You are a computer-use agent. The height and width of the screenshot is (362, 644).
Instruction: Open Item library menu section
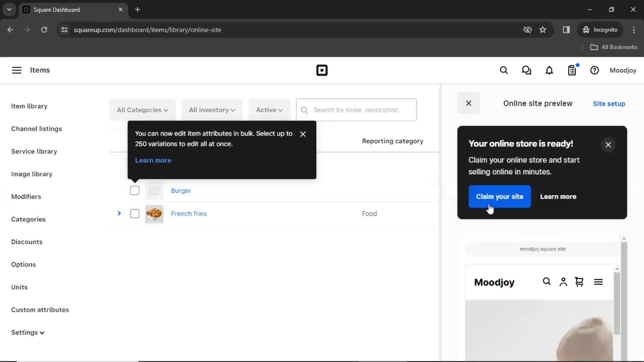[29, 106]
